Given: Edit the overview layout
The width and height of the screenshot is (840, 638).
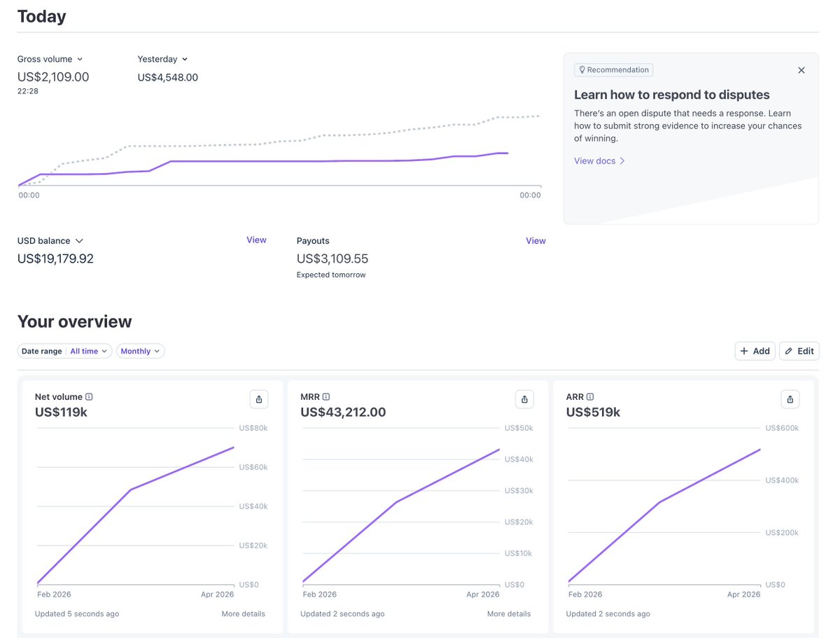Looking at the screenshot, I should pyautogui.click(x=799, y=351).
